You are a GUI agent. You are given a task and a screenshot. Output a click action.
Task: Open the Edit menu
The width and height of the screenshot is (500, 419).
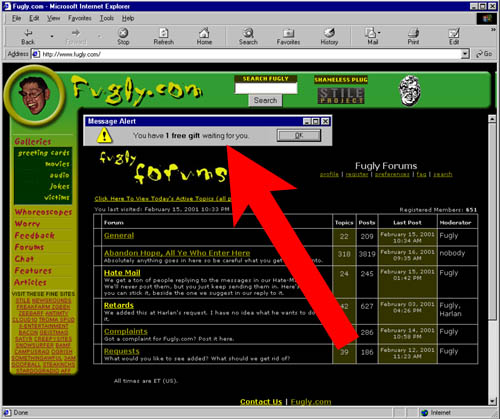click(34, 18)
